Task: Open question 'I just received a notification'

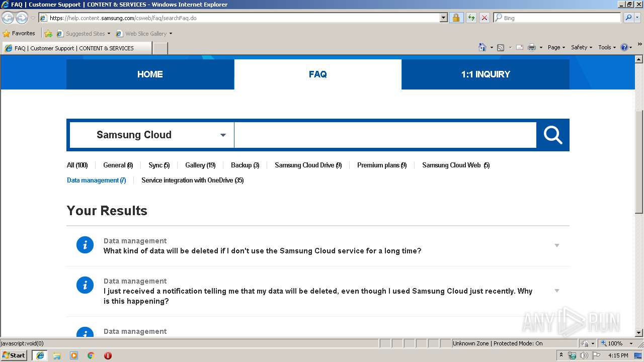Action: pyautogui.click(x=318, y=296)
